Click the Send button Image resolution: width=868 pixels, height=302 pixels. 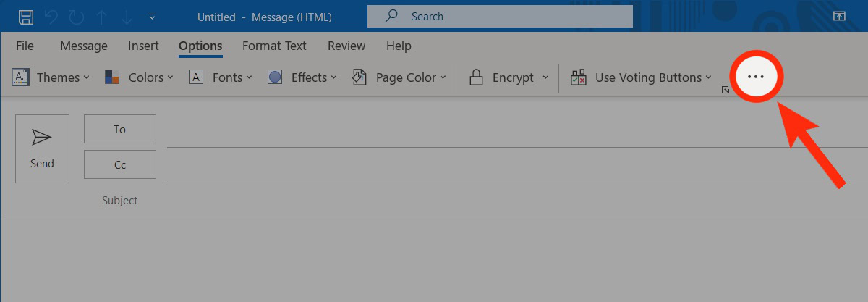42,148
